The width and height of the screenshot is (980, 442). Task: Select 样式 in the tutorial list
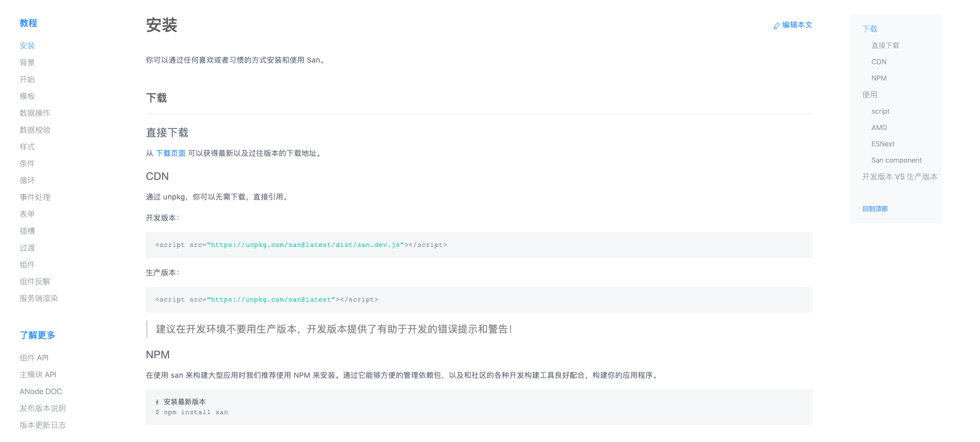27,147
